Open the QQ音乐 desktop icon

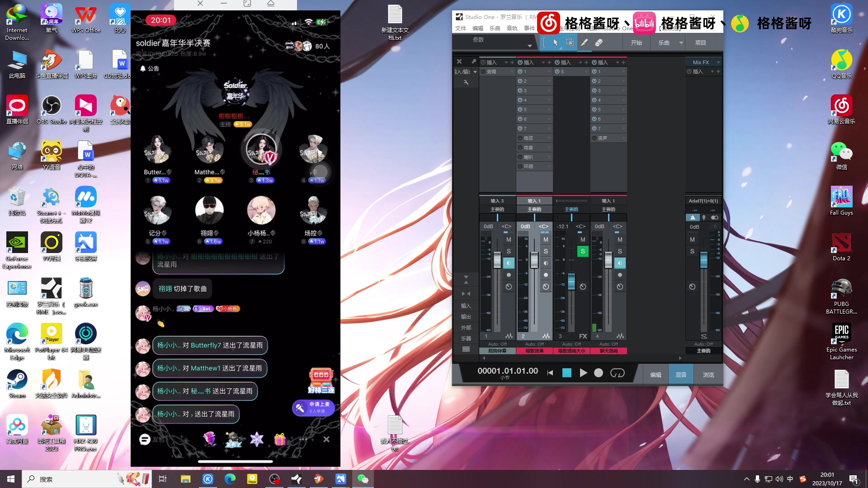coord(841,64)
